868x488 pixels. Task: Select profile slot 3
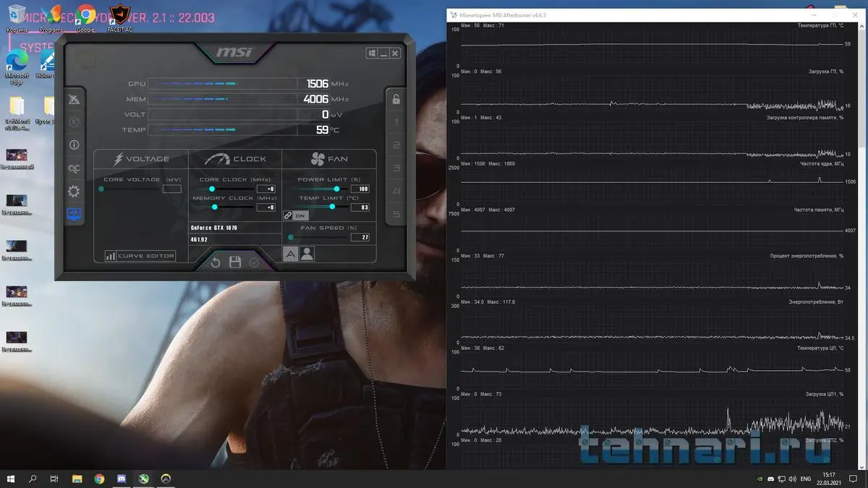click(396, 168)
